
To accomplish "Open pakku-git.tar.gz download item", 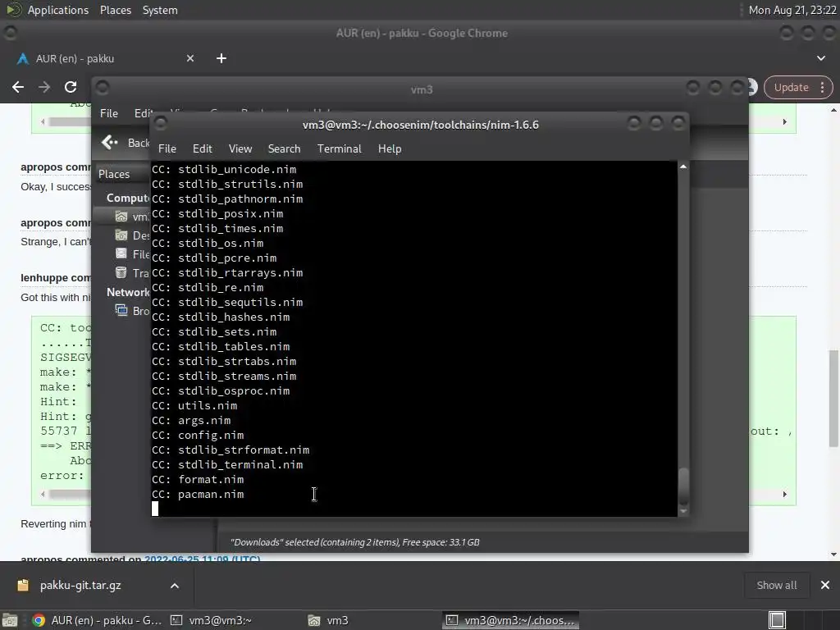I will point(80,585).
